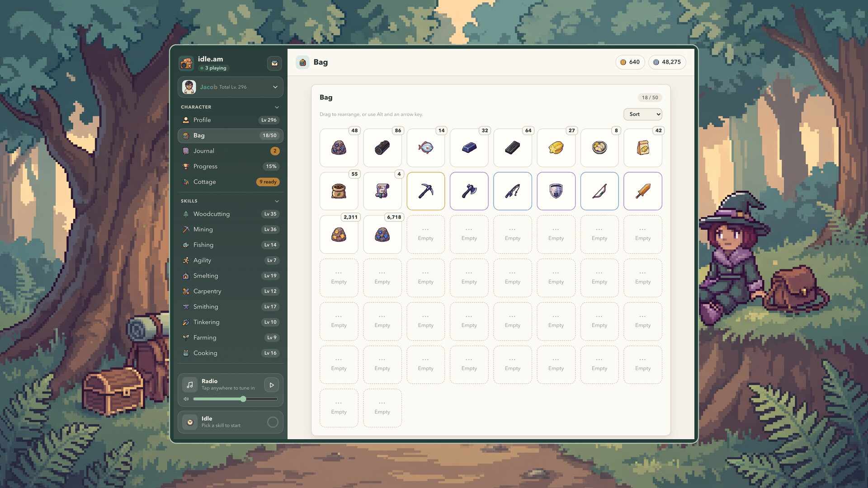
Task: Go to the Cooking skill
Action: click(x=230, y=353)
